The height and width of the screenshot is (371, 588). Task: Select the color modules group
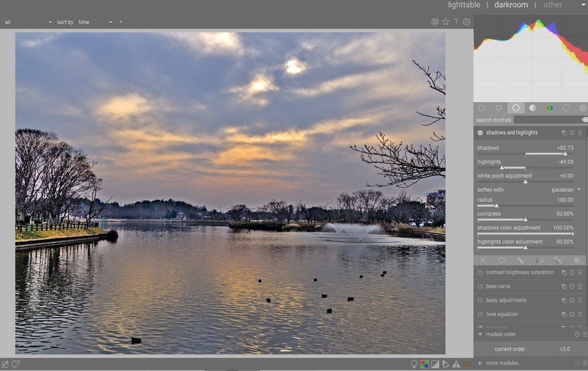tap(550, 108)
